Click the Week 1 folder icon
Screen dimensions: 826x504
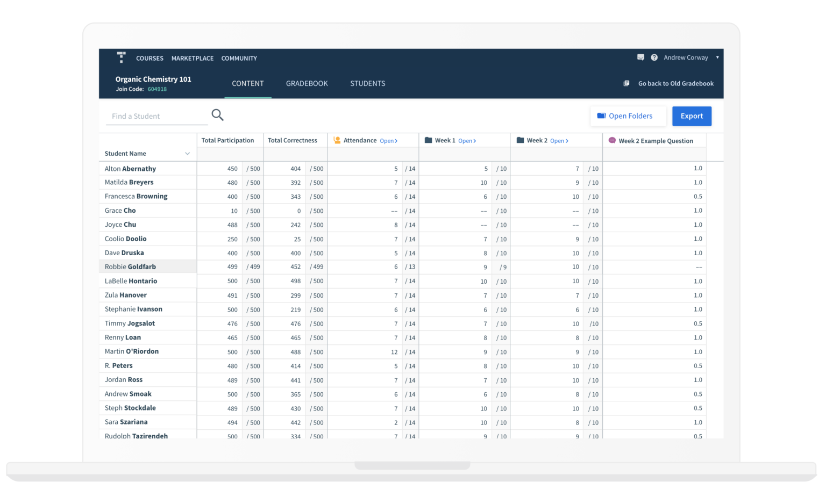click(x=428, y=140)
